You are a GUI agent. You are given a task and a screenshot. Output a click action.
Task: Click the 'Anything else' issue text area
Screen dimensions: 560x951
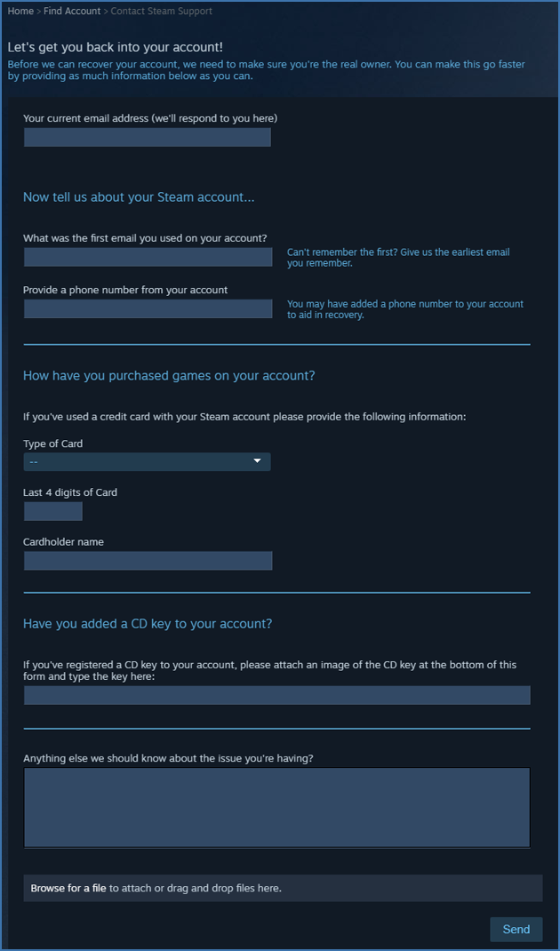(x=276, y=807)
